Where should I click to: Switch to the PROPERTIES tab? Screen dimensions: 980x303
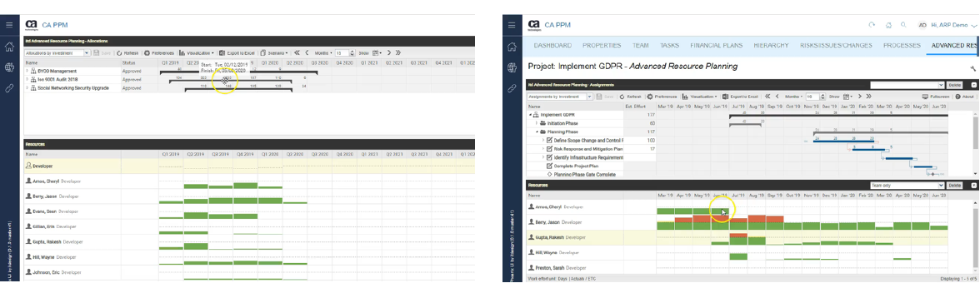[x=602, y=46]
